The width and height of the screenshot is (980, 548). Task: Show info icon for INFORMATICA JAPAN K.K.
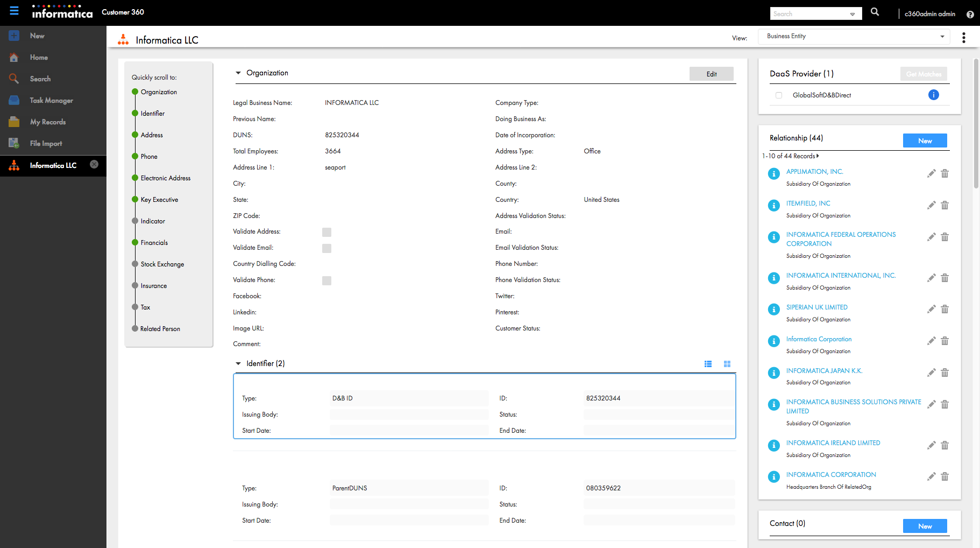point(773,373)
